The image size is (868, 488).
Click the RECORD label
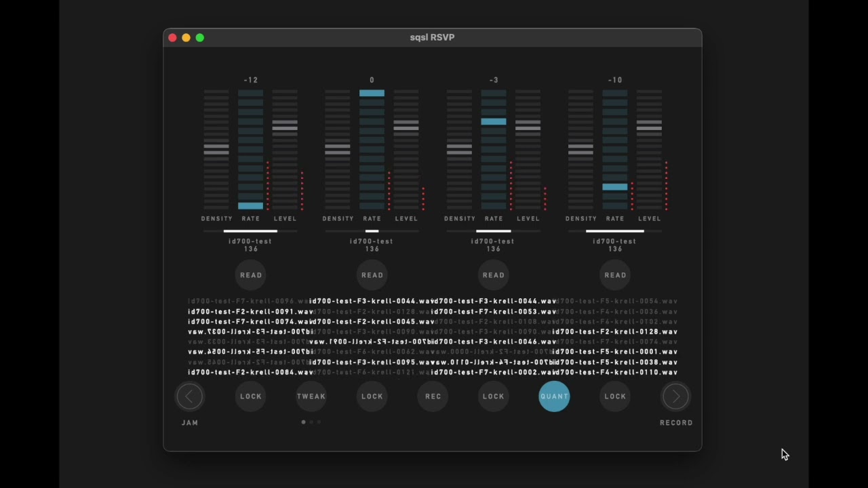pos(676,423)
